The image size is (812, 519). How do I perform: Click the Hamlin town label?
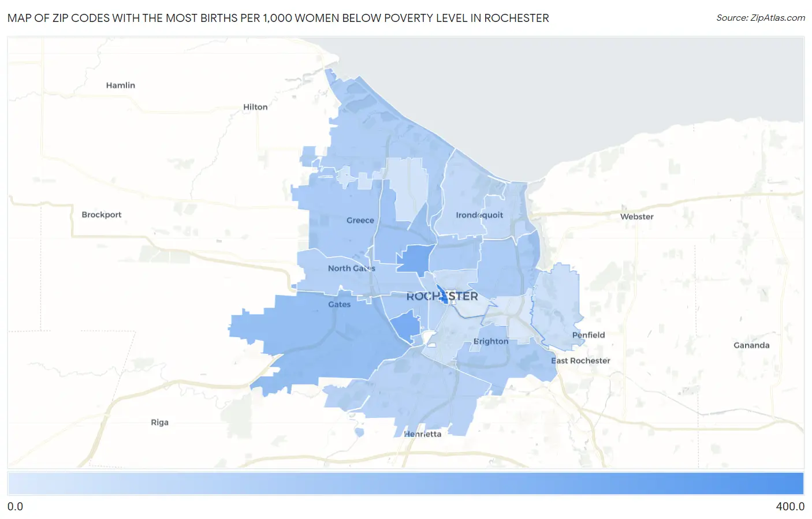[120, 85]
